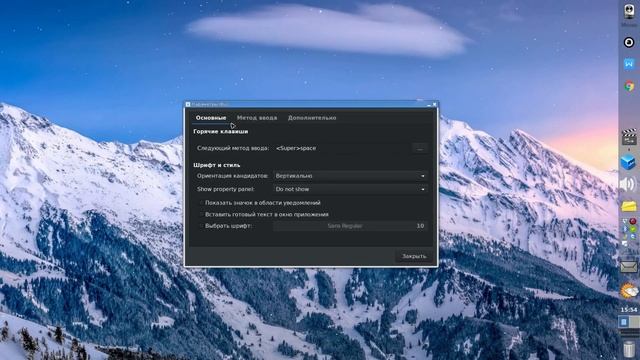Open the trash can at dock bottom
The height and width of the screenshot is (360, 640).
click(629, 349)
